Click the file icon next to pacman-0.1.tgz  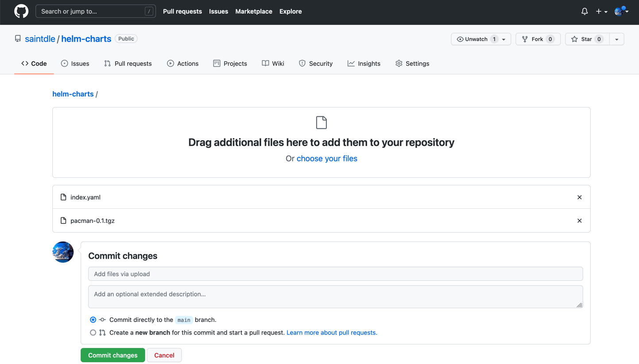63,221
